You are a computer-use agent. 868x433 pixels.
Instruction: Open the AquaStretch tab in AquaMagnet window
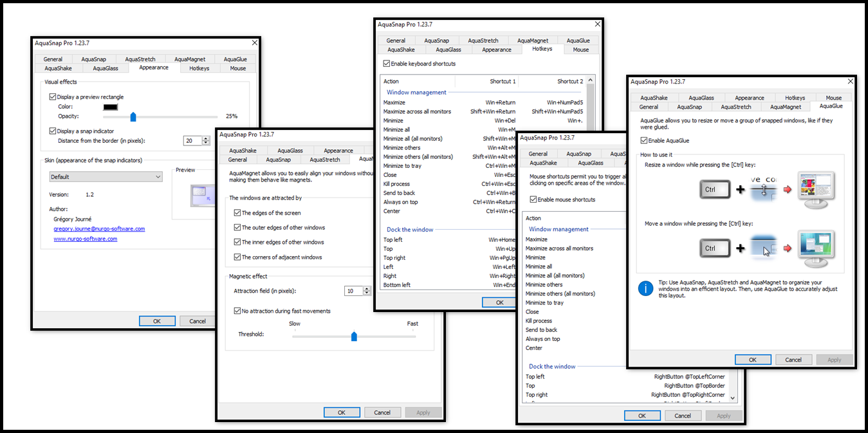click(x=325, y=160)
